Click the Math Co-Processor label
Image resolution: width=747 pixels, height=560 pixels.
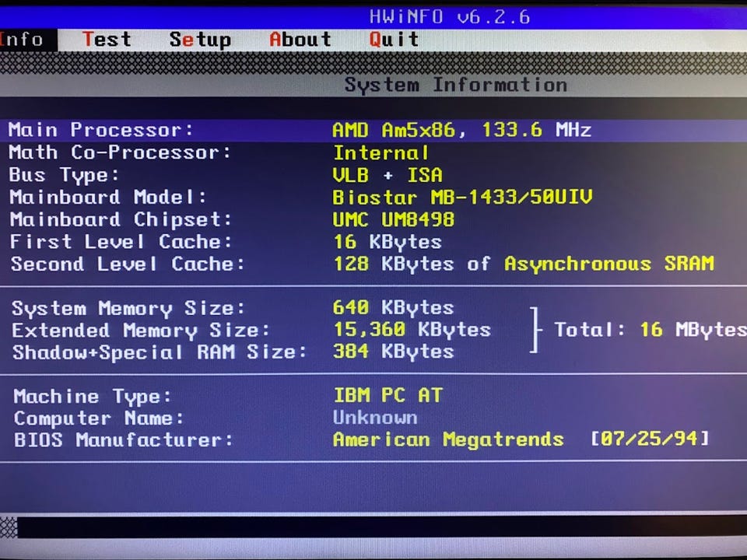[120, 152]
